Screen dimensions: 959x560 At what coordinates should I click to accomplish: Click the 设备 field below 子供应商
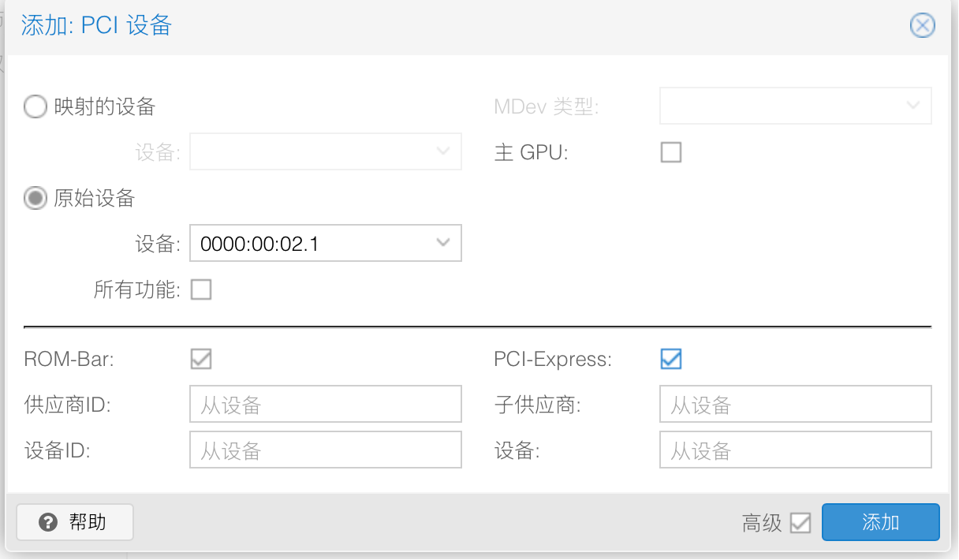[x=795, y=450]
